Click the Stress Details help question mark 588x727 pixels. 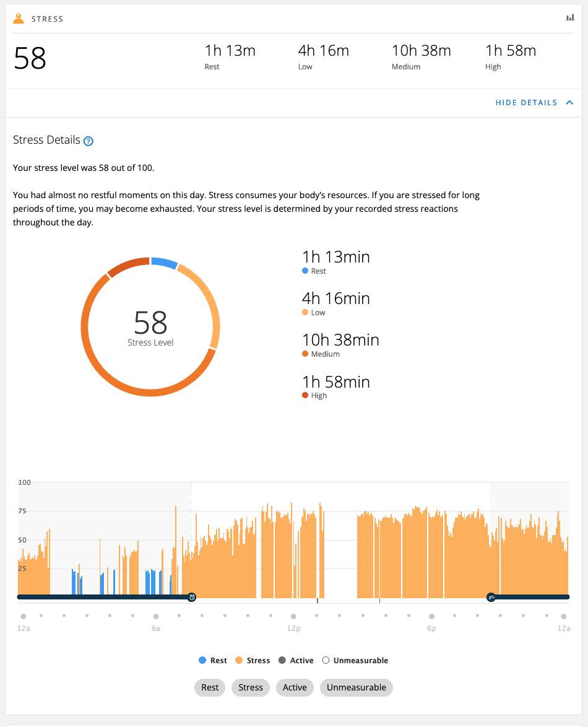click(89, 141)
